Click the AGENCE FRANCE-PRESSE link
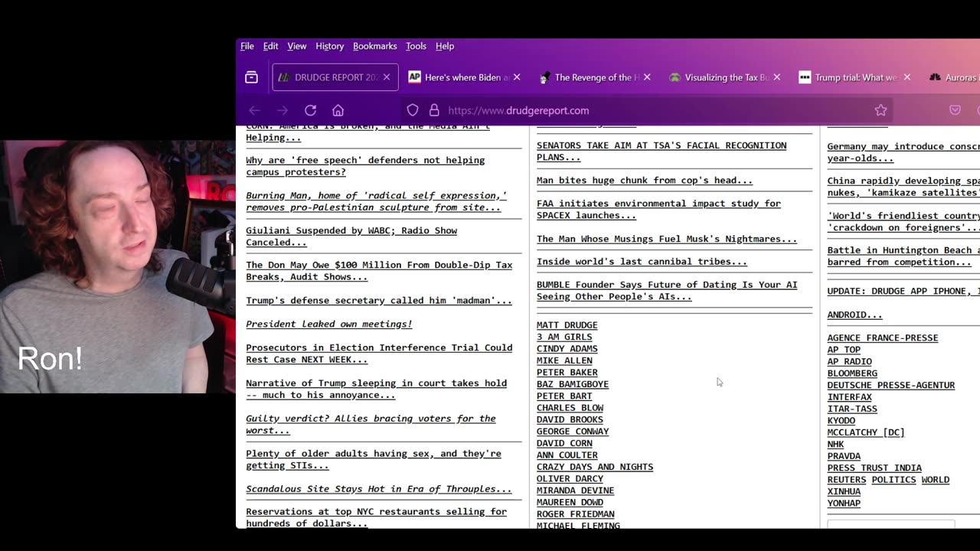 (883, 337)
